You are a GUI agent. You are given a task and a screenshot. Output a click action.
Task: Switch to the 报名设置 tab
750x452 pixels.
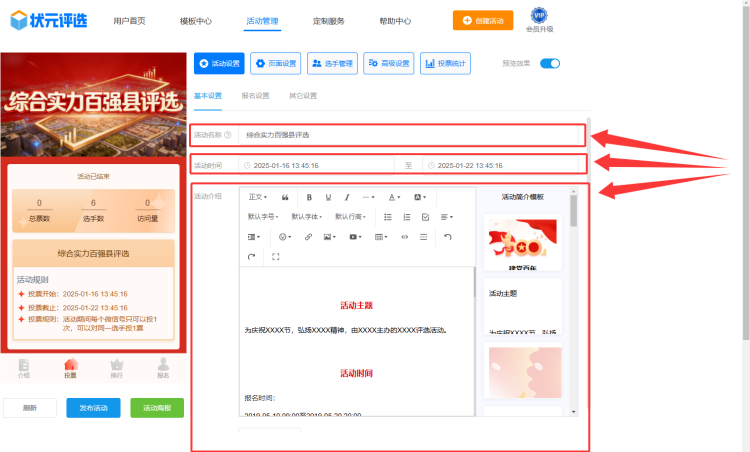click(255, 96)
